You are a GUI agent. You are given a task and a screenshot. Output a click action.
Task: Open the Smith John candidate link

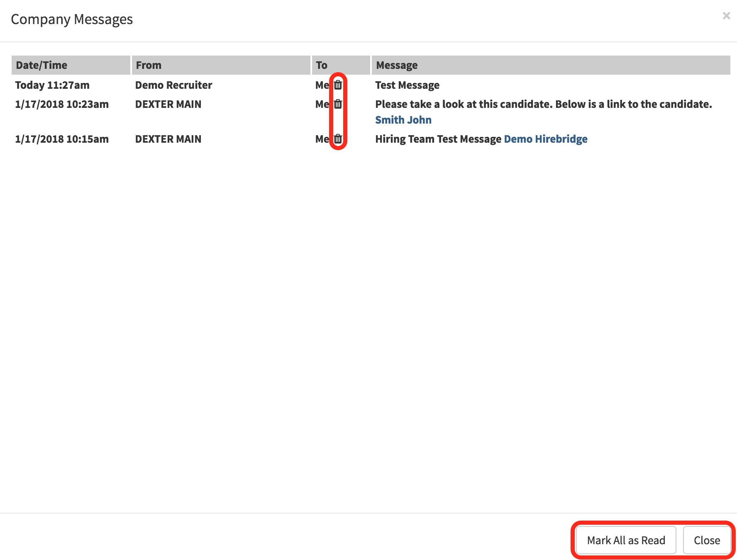pyautogui.click(x=403, y=120)
